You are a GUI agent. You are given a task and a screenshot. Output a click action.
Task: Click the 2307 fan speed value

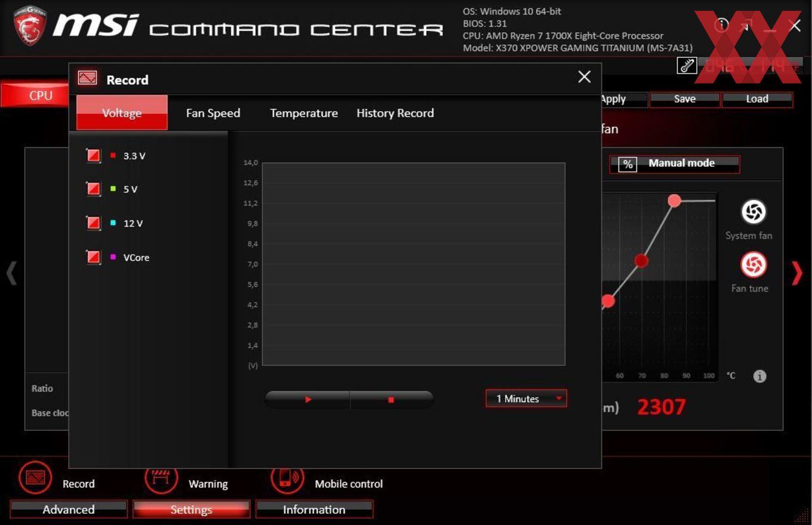662,407
